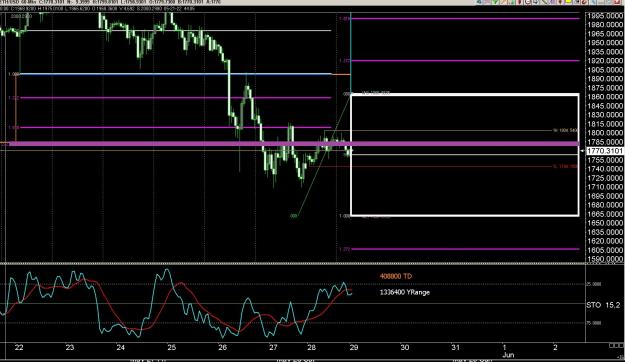Select the purple projection line near 1995
Viewport: 625px width, 362px height.
[x=465, y=18]
